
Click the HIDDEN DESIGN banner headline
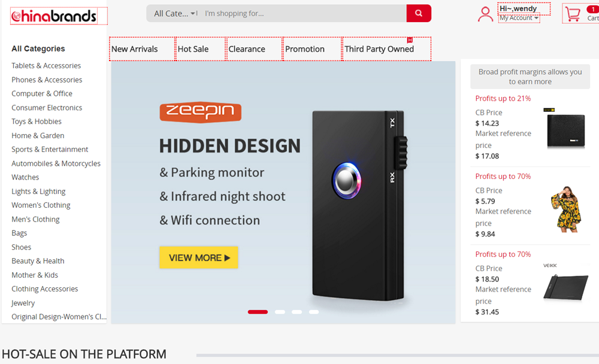[x=229, y=145]
